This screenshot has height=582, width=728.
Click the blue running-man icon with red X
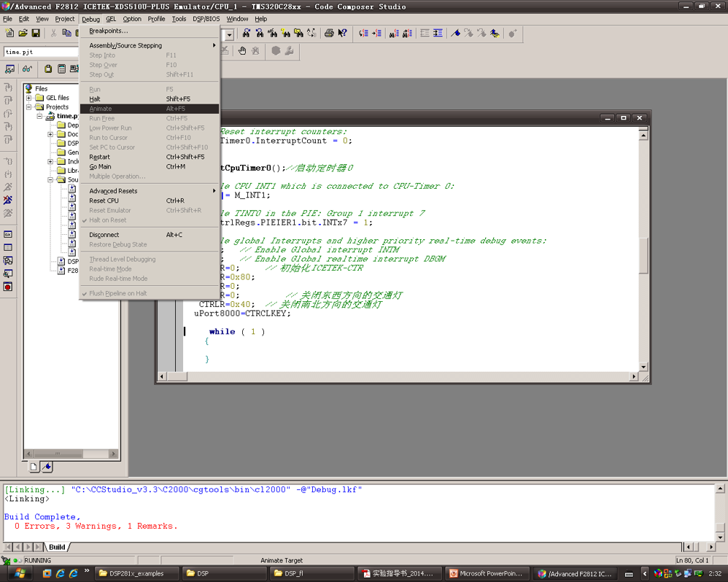click(8, 200)
